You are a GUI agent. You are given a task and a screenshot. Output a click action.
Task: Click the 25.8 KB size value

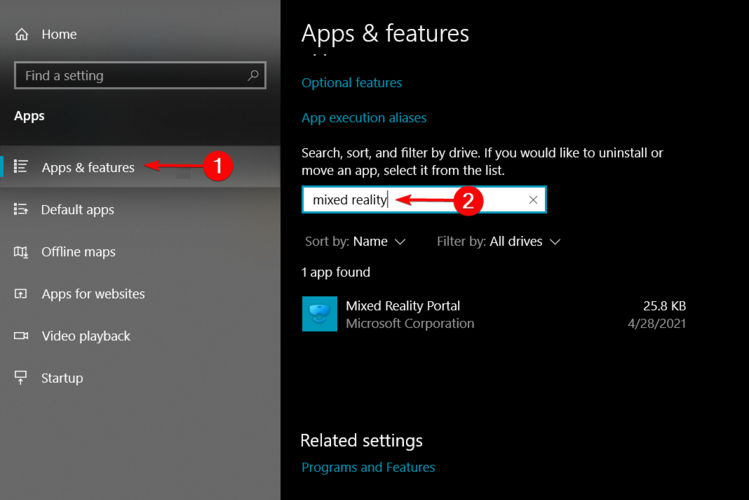tap(664, 306)
